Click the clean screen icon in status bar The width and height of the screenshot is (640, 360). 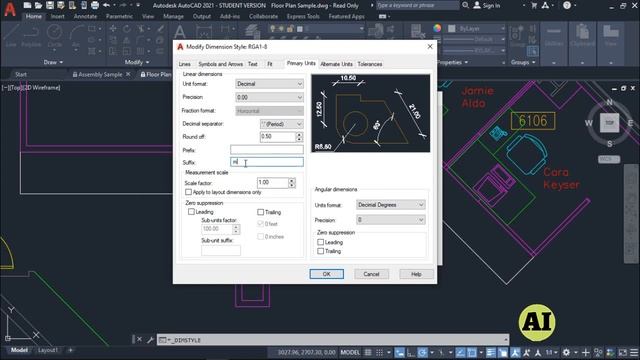tap(622, 352)
